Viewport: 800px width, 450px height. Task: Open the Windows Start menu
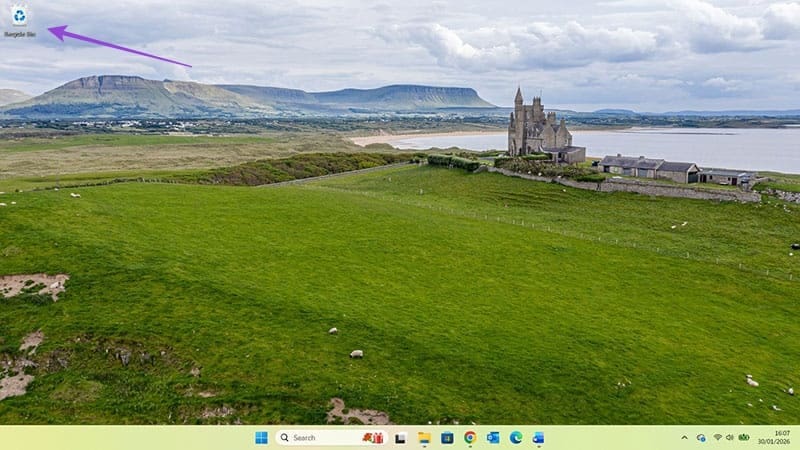pos(261,438)
